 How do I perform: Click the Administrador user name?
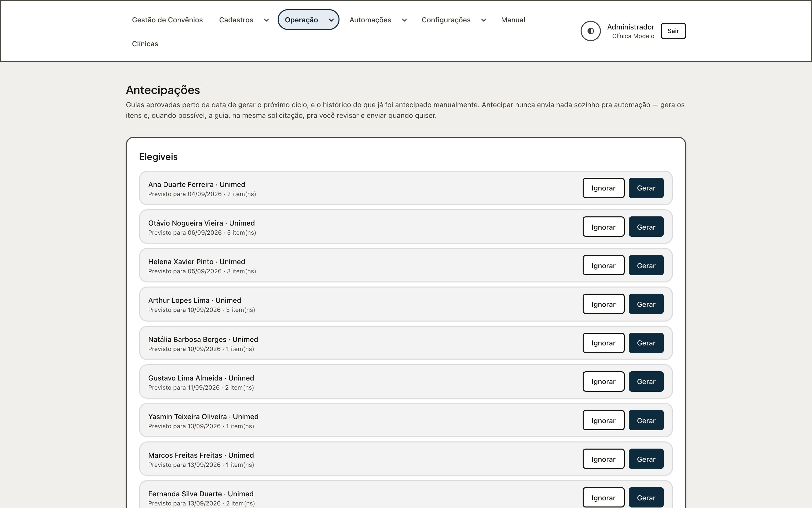click(631, 27)
